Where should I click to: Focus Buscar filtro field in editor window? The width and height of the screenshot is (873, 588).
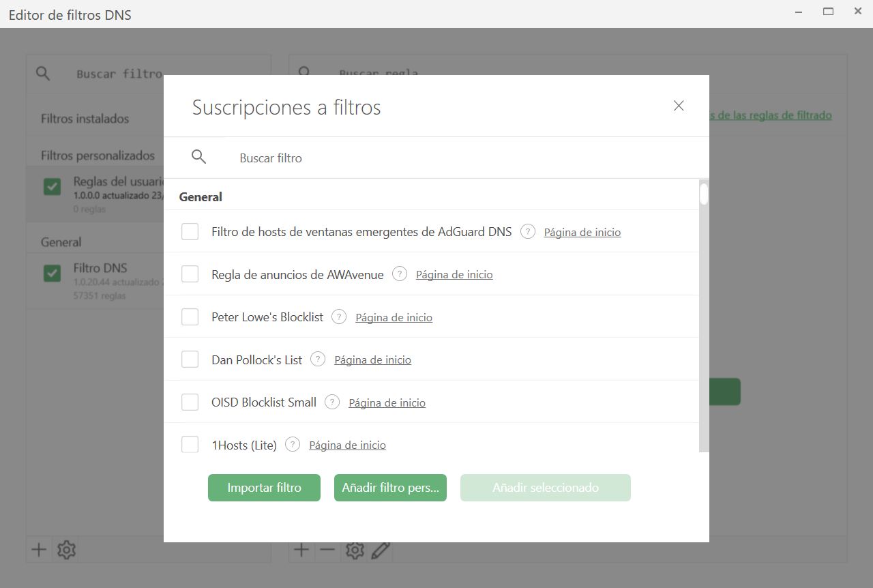119,74
